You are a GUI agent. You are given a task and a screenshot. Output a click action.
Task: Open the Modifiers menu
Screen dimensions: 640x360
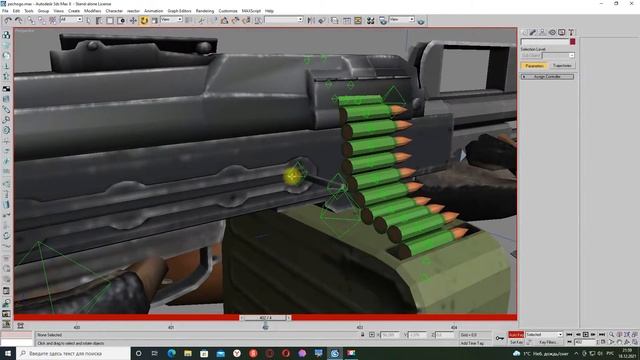[93, 11]
